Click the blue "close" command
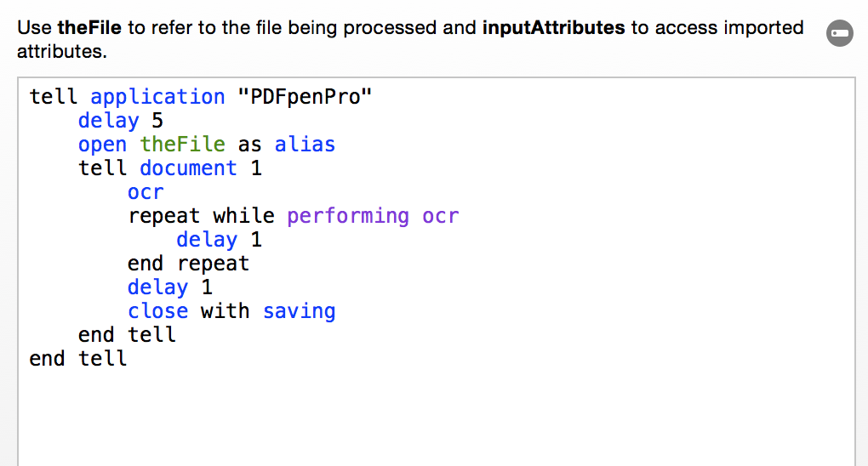This screenshot has width=868, height=466. (157, 311)
